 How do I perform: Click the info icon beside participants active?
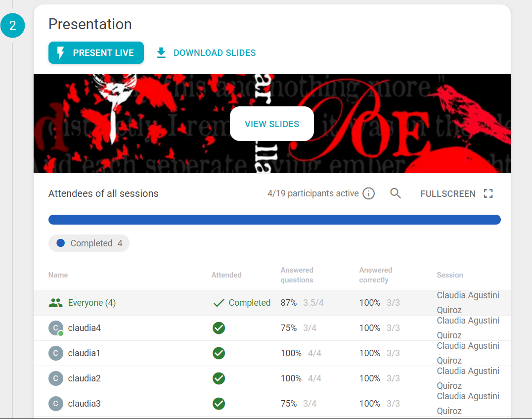pos(368,193)
